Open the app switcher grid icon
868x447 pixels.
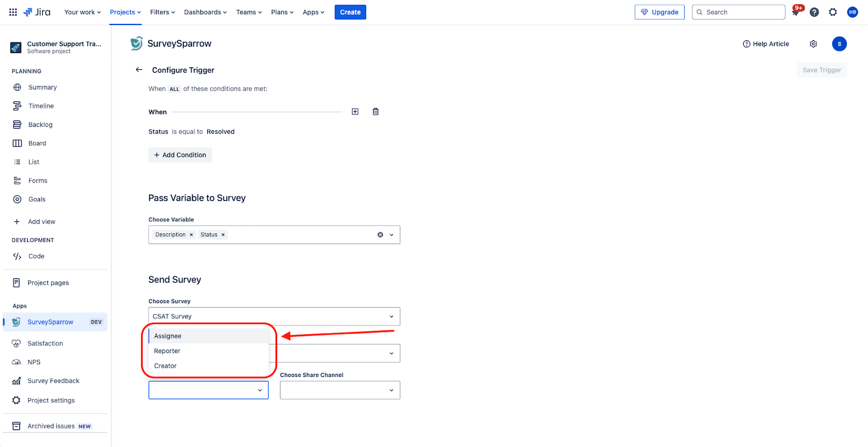(13, 12)
